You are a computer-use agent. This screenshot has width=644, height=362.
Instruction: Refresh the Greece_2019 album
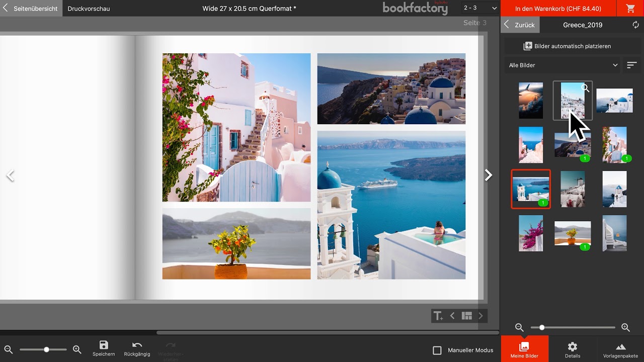(x=636, y=25)
